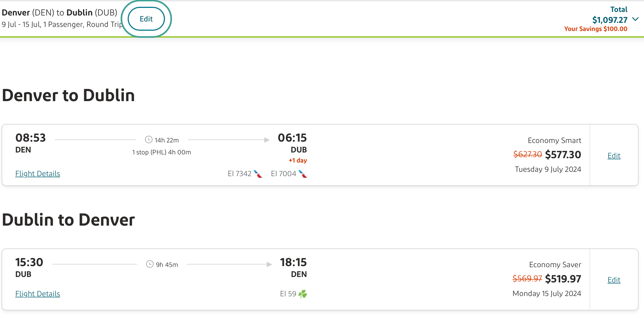Click the clock icon next to 9h 45m
The width and height of the screenshot is (644, 324).
(x=150, y=264)
